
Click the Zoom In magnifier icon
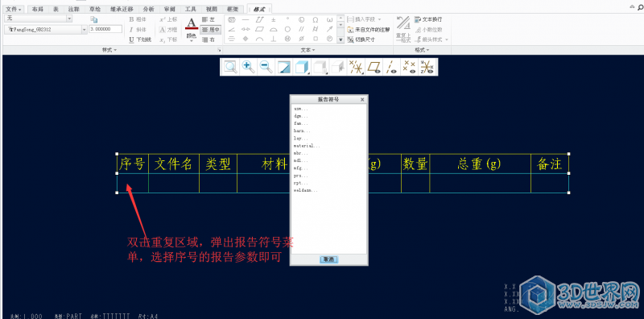coord(248,67)
